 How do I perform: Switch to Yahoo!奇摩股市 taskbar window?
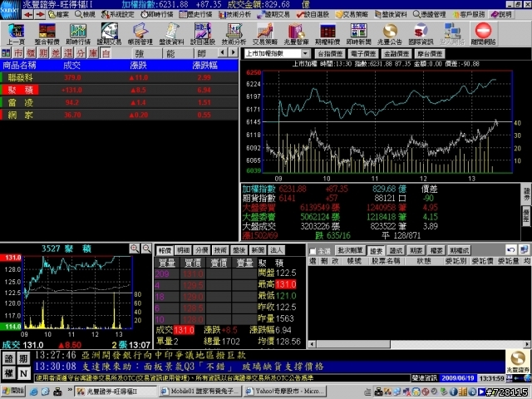point(285,392)
